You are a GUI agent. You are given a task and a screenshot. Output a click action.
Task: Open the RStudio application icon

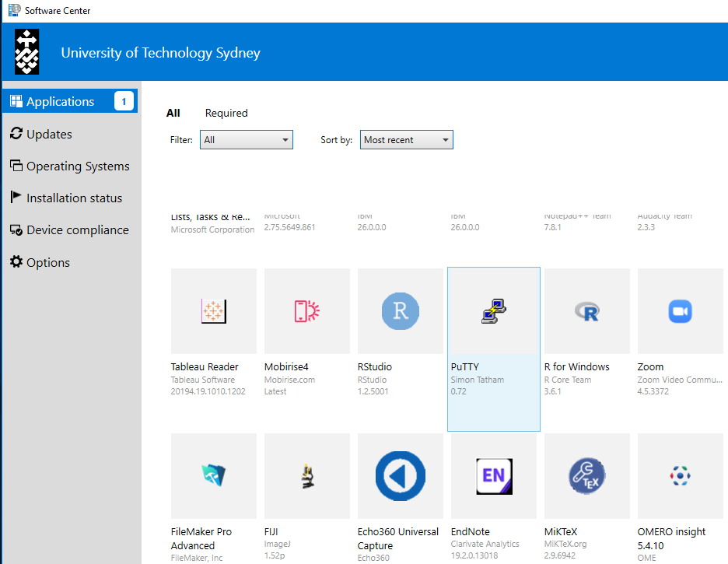[400, 311]
